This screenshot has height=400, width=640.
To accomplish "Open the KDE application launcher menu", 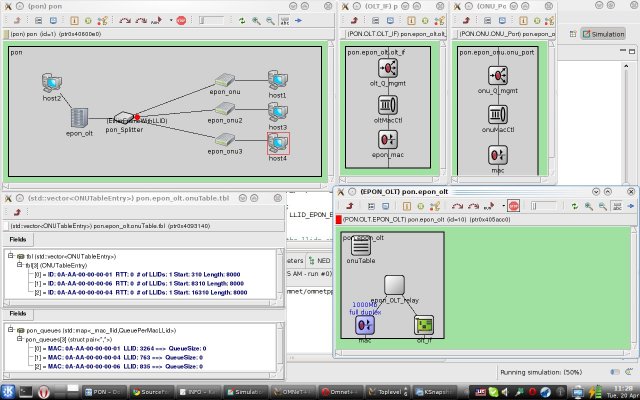I will [9, 391].
